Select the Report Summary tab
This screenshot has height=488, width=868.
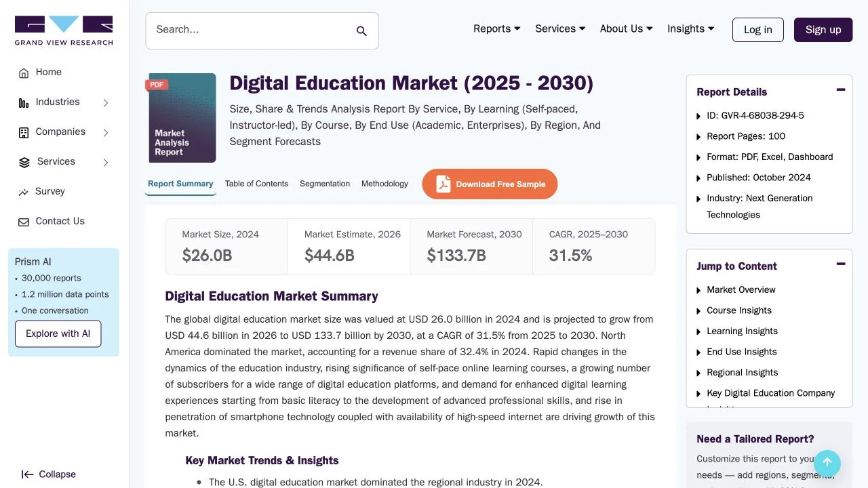[x=180, y=184]
